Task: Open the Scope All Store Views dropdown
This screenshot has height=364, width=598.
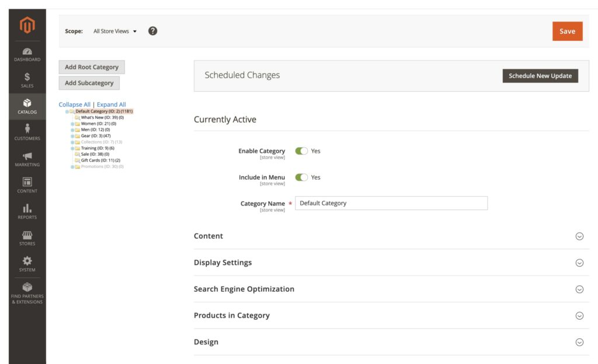Action: coord(115,32)
